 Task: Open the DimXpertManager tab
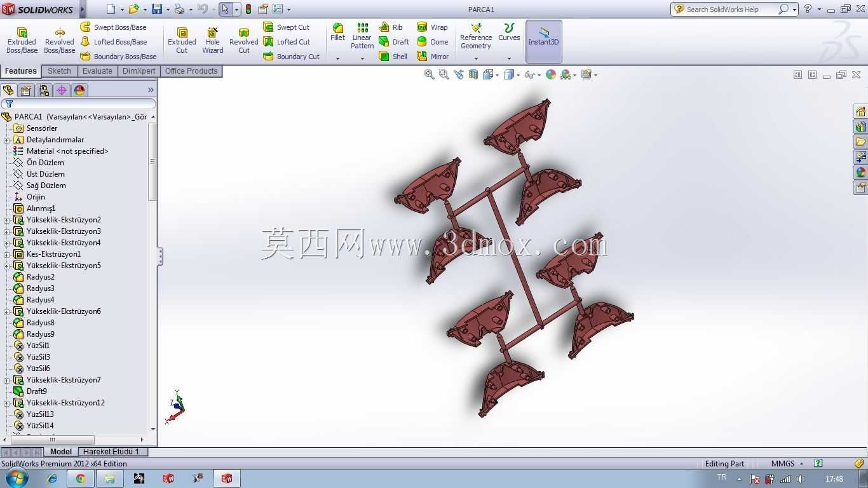point(62,90)
